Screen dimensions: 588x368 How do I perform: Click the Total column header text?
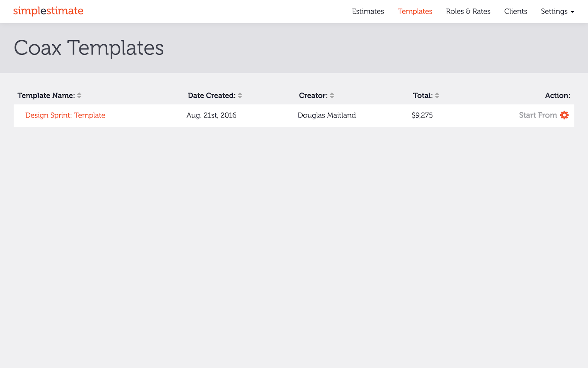pos(423,95)
